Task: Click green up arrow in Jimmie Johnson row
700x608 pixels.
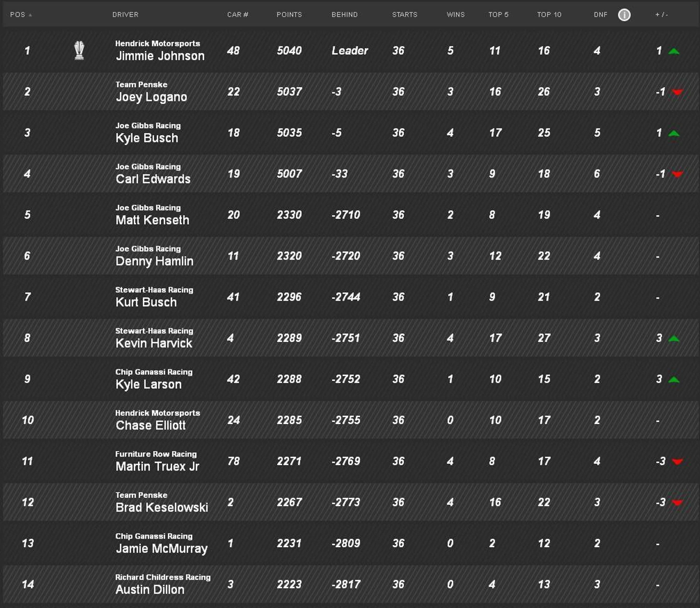Action: tap(674, 51)
